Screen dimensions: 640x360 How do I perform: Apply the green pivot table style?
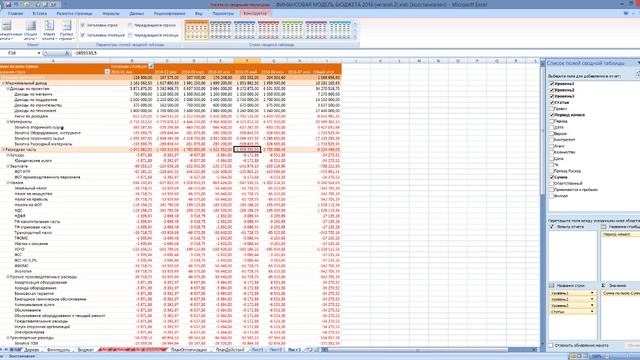click(292, 30)
